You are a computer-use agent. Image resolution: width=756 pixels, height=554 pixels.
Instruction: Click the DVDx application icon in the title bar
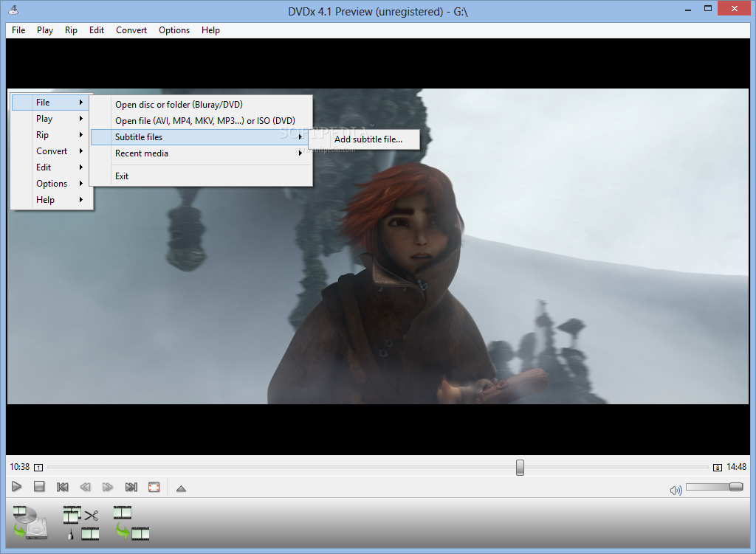click(x=14, y=10)
